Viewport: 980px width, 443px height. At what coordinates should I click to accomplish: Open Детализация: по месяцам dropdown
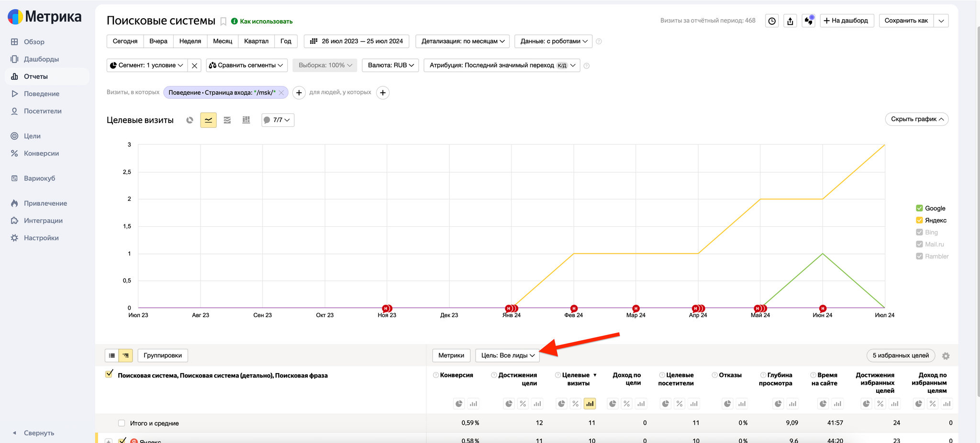pyautogui.click(x=463, y=41)
